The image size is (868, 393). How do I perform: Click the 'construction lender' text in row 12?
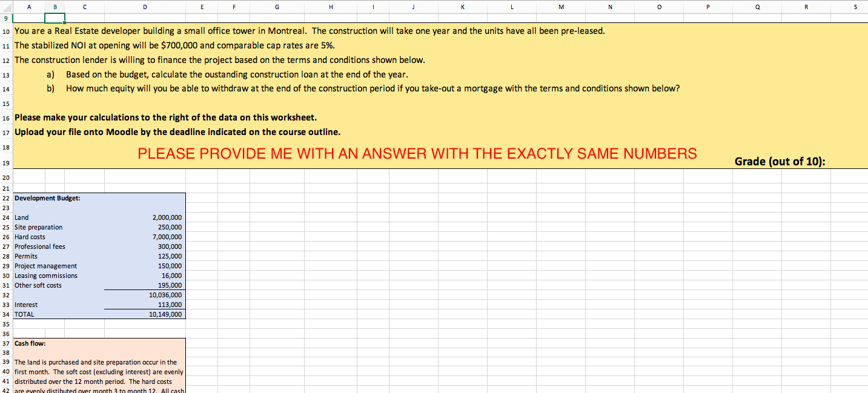click(220, 60)
